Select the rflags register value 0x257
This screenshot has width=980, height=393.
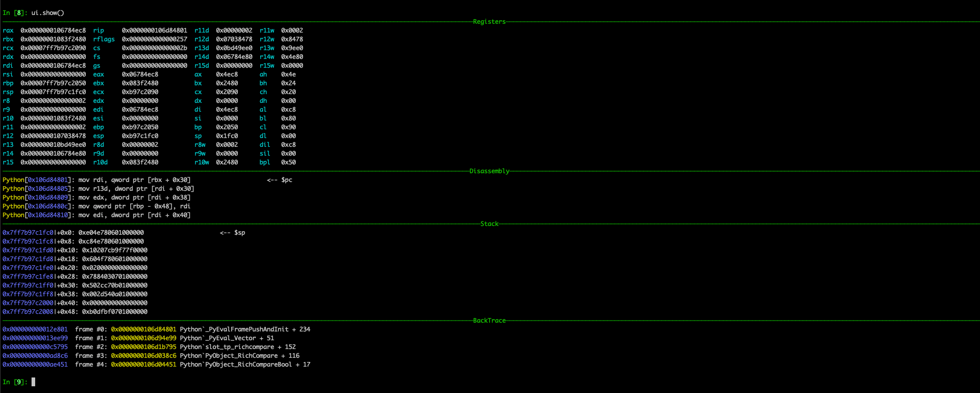click(x=154, y=39)
